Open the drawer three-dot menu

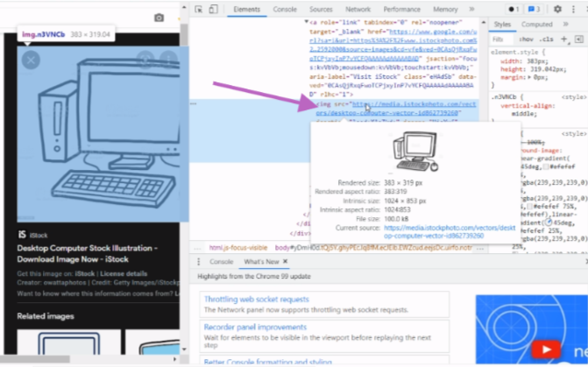coord(199,262)
